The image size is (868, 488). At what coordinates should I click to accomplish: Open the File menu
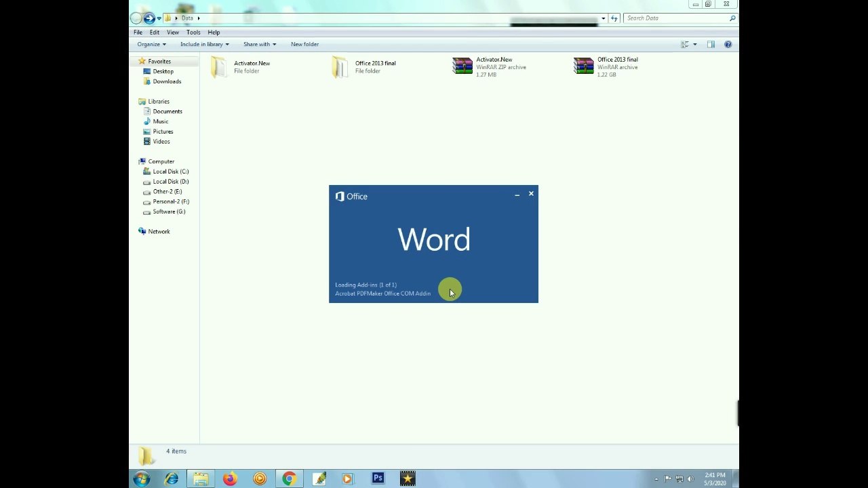pos(138,32)
